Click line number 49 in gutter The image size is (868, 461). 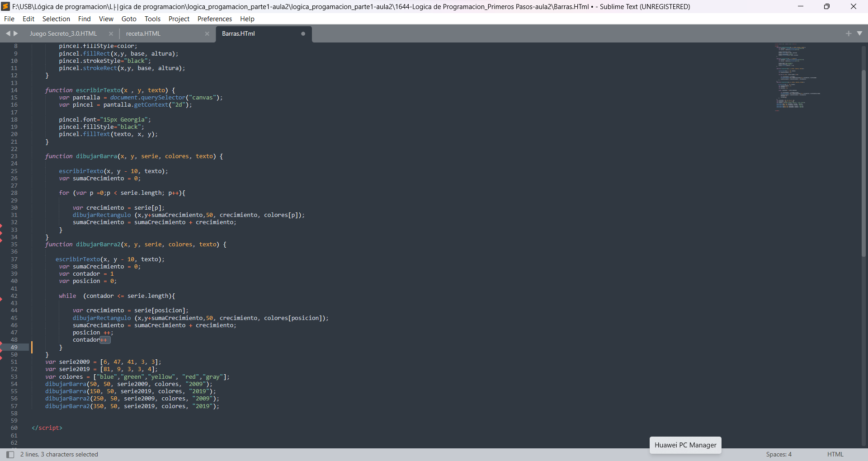pos(14,348)
